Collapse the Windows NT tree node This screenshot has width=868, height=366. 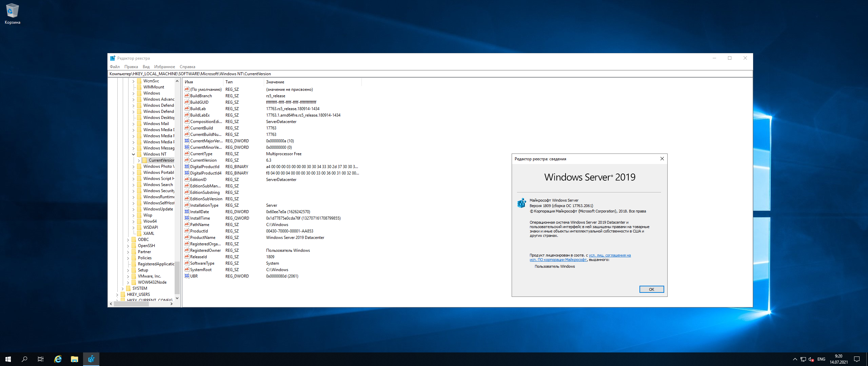click(x=133, y=154)
